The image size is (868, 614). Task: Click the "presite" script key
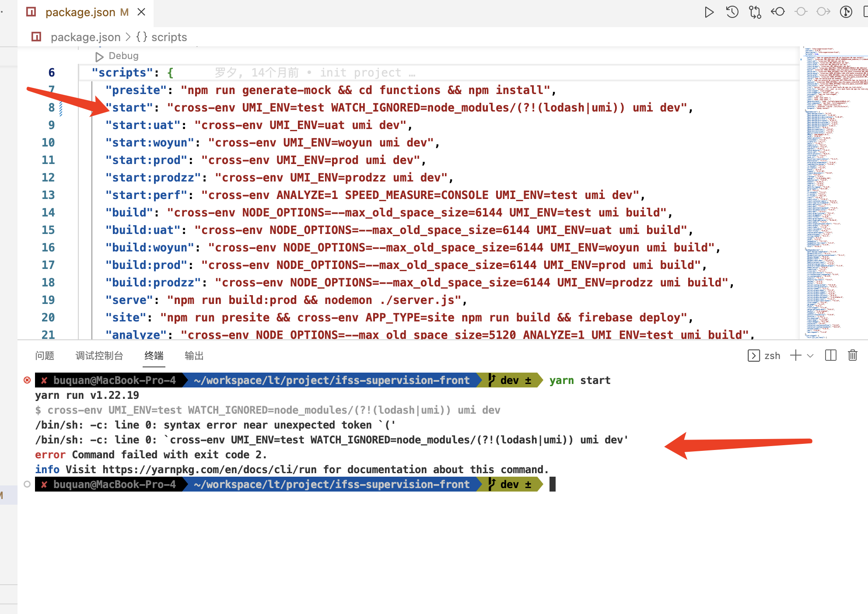click(136, 90)
